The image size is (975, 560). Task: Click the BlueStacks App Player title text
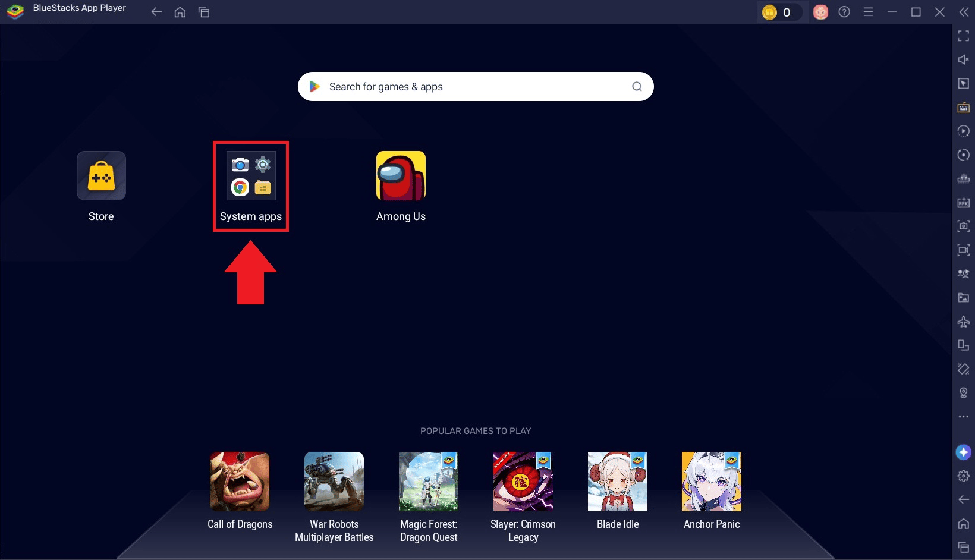click(80, 8)
